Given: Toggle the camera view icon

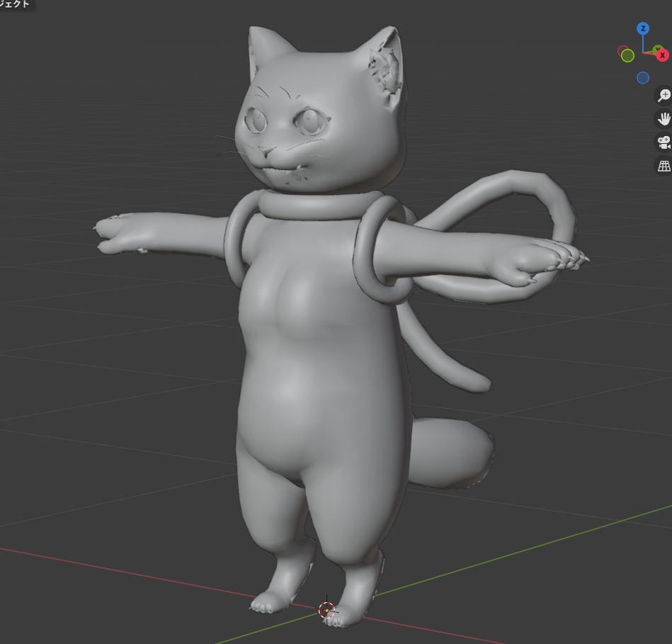Looking at the screenshot, I should point(664,142).
